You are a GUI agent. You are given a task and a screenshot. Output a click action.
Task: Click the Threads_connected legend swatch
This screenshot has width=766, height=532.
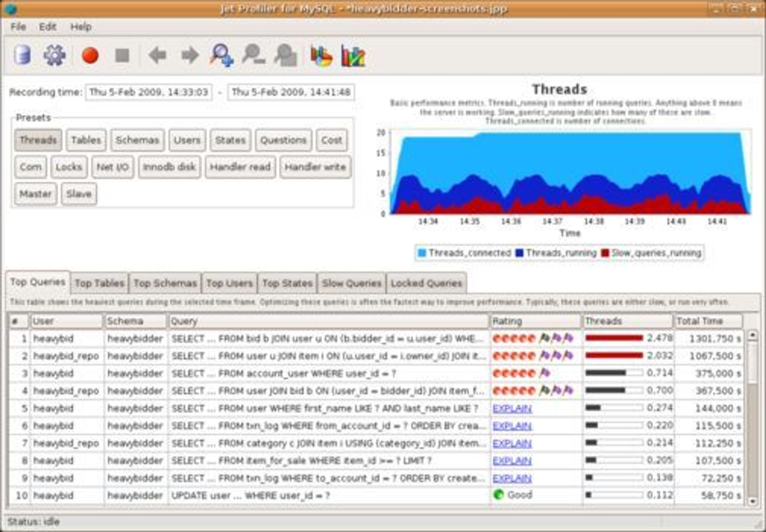click(422, 253)
